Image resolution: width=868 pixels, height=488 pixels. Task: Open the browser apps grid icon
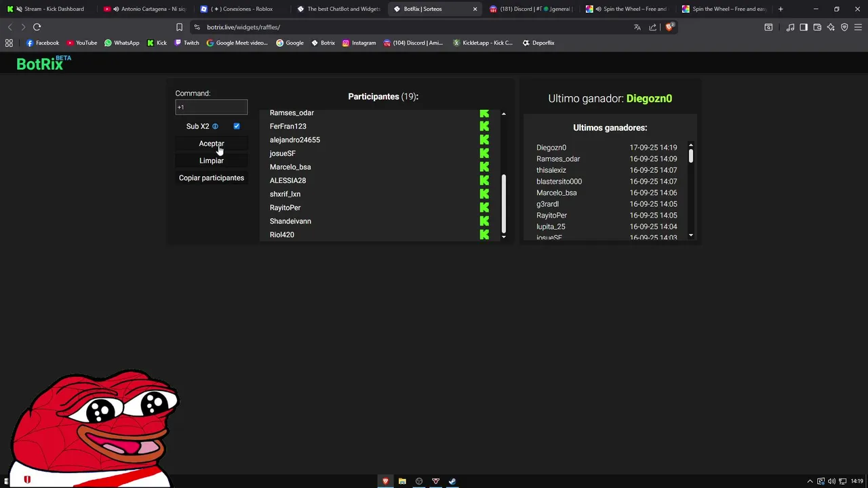[x=9, y=43]
